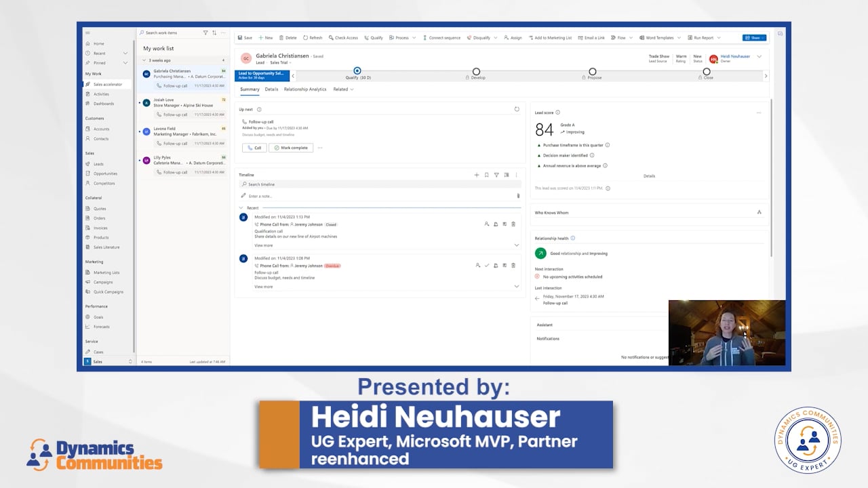Image resolution: width=868 pixels, height=488 pixels.
Task: Filter the timeline records
Action: [496, 175]
